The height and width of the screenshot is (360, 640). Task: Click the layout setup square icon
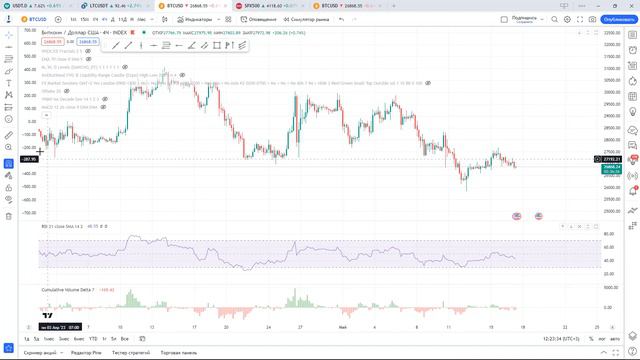(x=504, y=19)
